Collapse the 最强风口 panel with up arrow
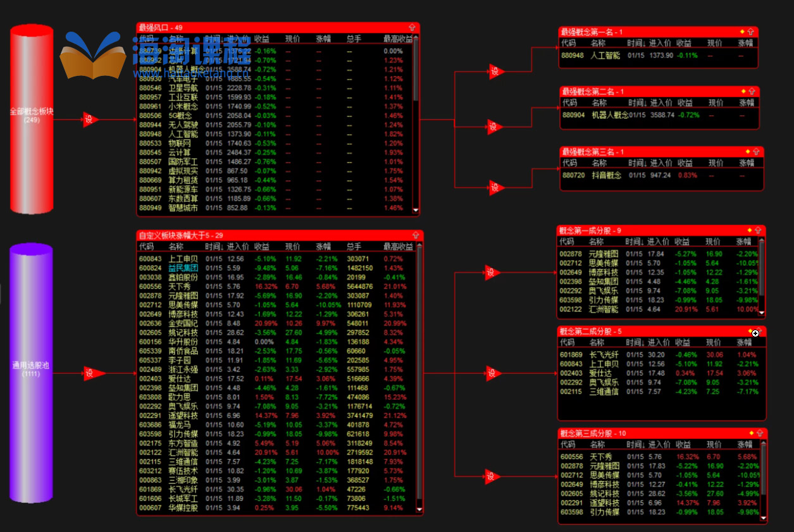This screenshot has width=794, height=532. coord(413,27)
